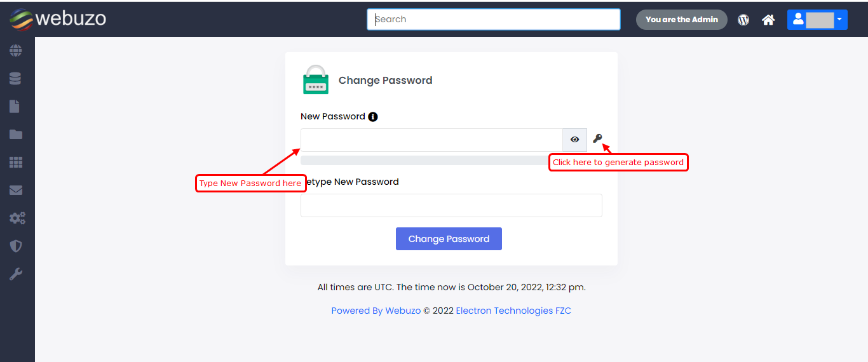The width and height of the screenshot is (868, 362).
Task: Open the wrench tools sidebar icon
Action: (15, 274)
